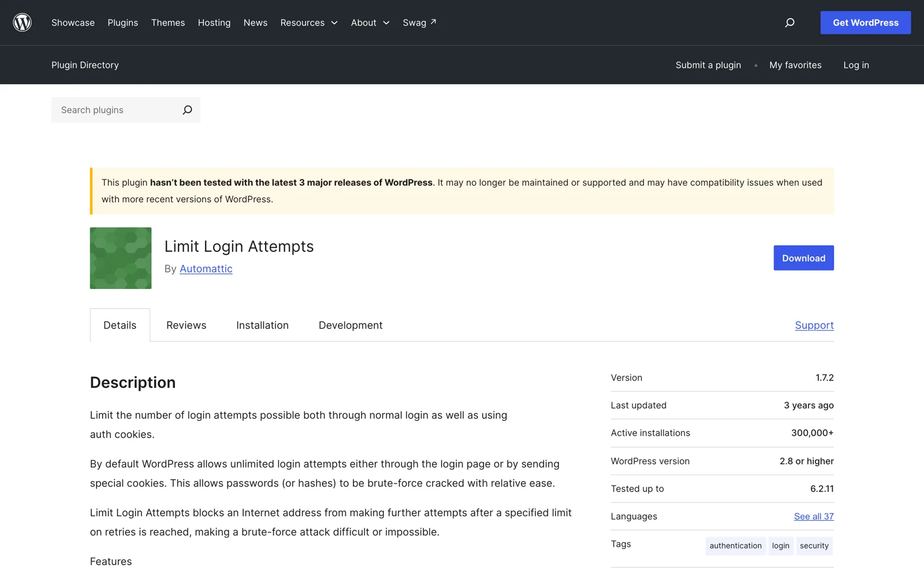Image resolution: width=924 pixels, height=578 pixels.
Task: Click the Get WordPress button
Action: click(x=865, y=23)
